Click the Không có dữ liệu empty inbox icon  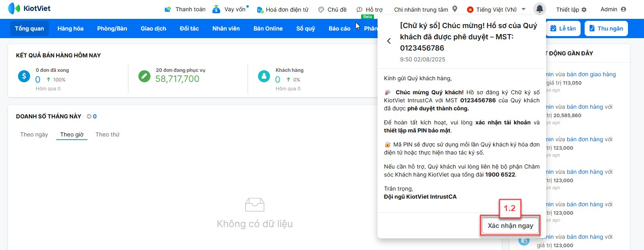click(255, 205)
